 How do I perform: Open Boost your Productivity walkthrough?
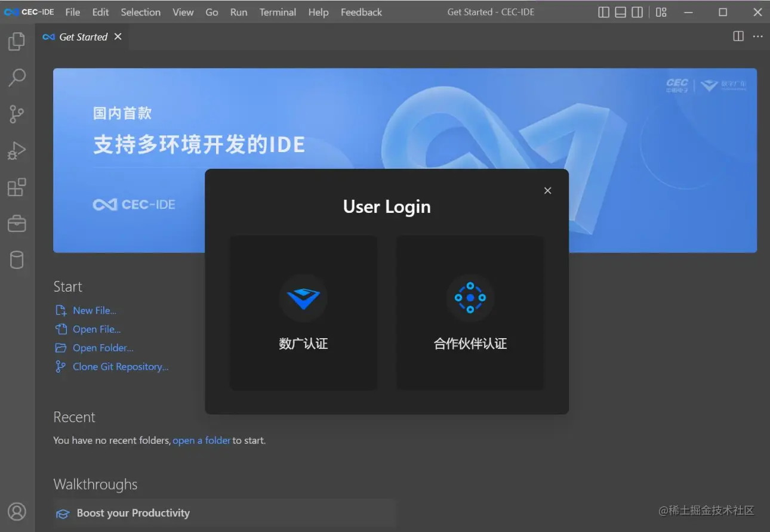click(224, 514)
